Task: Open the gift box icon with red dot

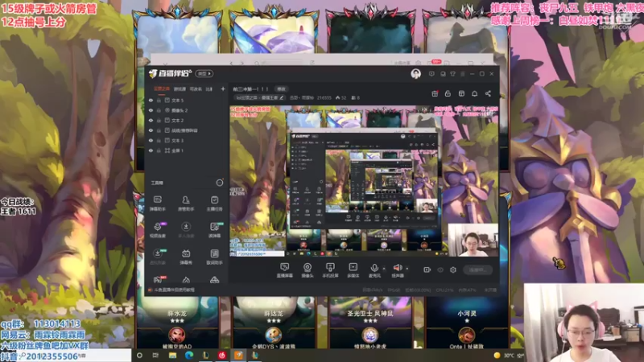Action: [x=435, y=93]
